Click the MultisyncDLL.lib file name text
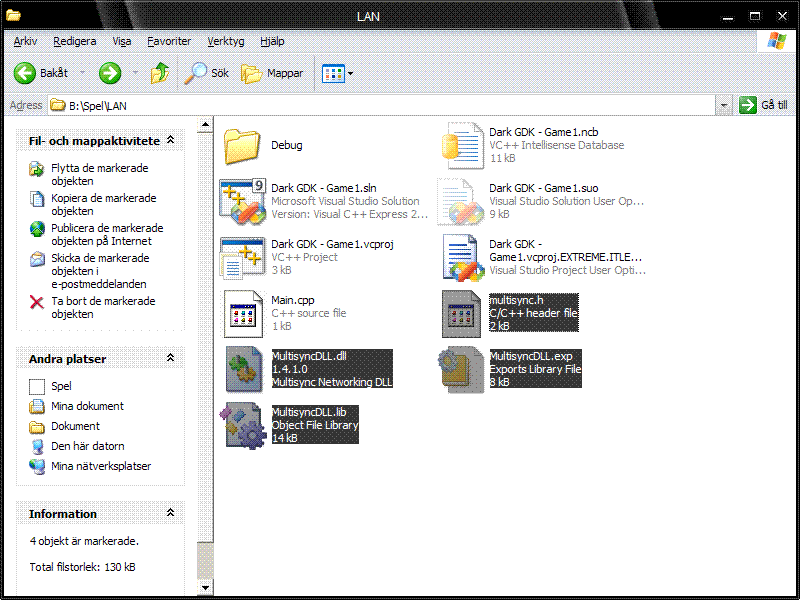Screen dimensions: 800x600 (x=309, y=412)
